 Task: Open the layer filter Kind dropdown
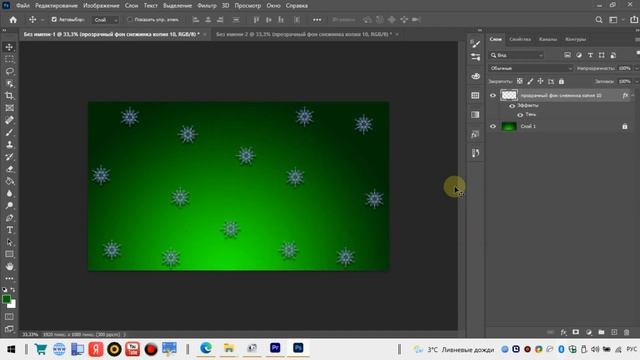point(517,55)
